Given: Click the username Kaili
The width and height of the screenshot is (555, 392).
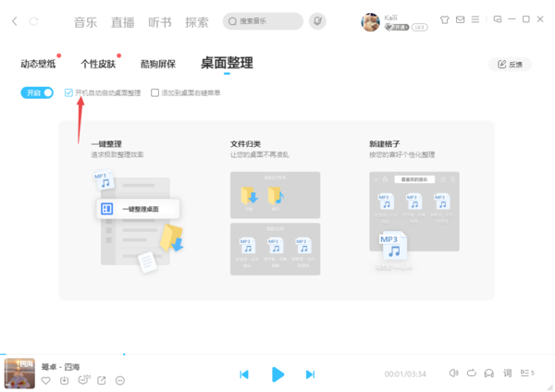Looking at the screenshot, I should pos(390,18).
